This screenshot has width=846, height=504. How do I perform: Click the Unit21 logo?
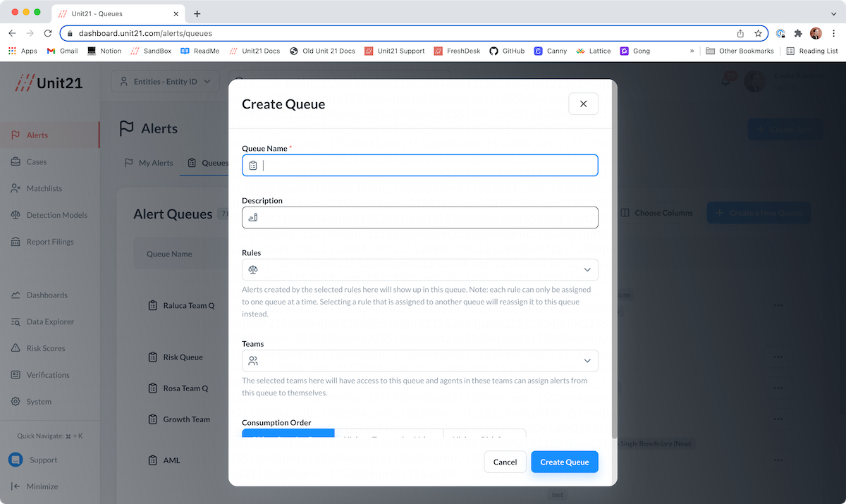point(49,82)
